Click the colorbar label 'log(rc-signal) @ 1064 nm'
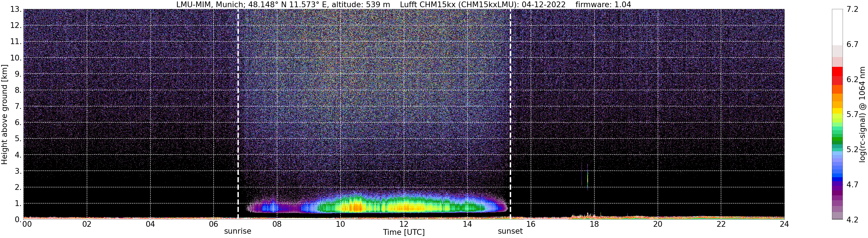The width and height of the screenshot is (868, 238). [x=862, y=114]
